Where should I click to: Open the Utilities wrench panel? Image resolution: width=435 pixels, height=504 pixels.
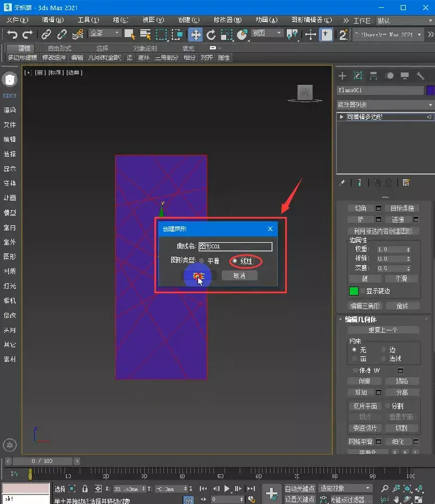[x=420, y=76]
